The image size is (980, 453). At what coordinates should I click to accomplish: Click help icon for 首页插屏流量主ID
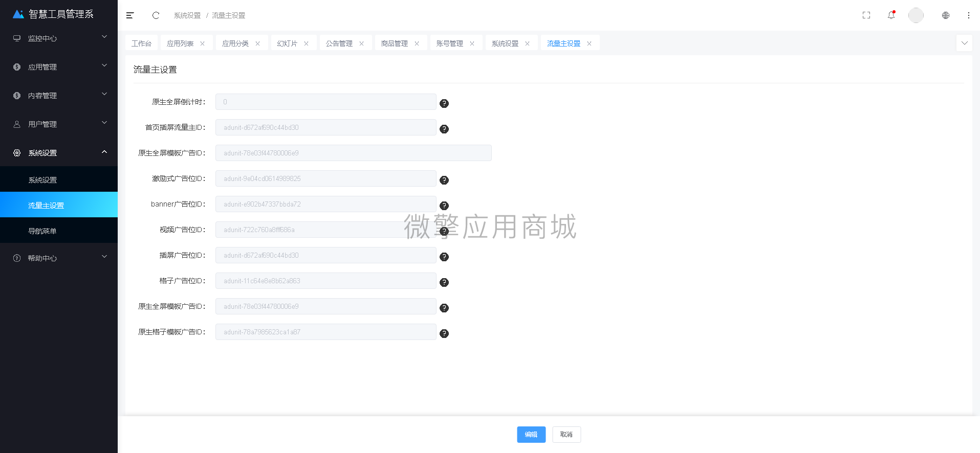click(x=444, y=129)
